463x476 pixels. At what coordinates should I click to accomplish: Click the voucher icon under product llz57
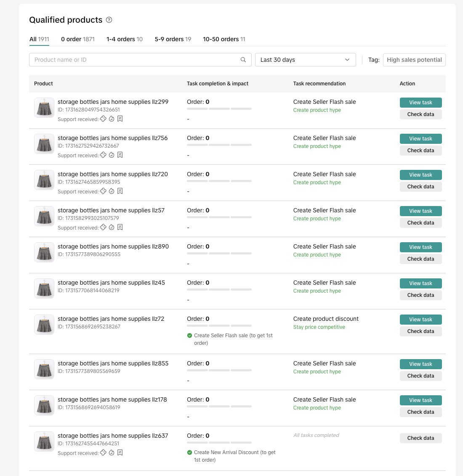103,227
